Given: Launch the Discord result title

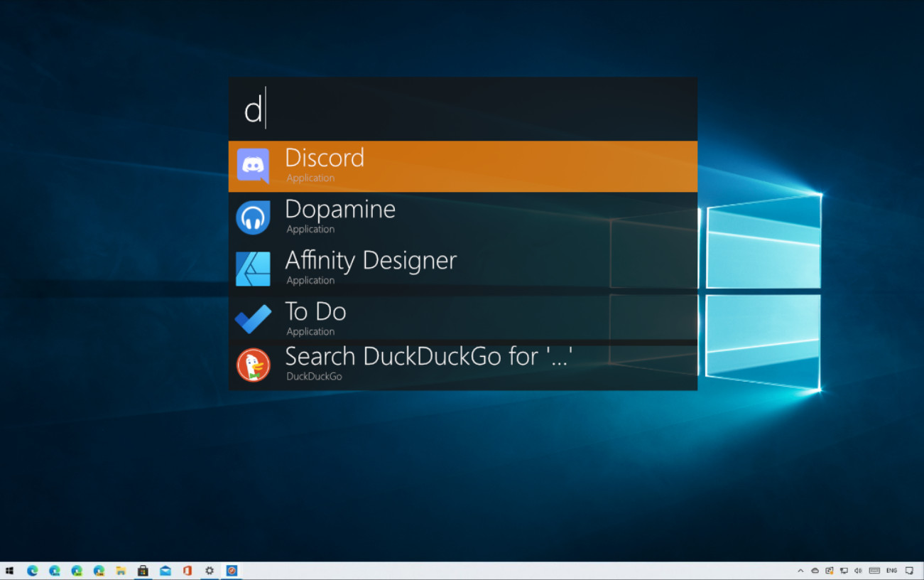Looking at the screenshot, I should click(x=325, y=158).
